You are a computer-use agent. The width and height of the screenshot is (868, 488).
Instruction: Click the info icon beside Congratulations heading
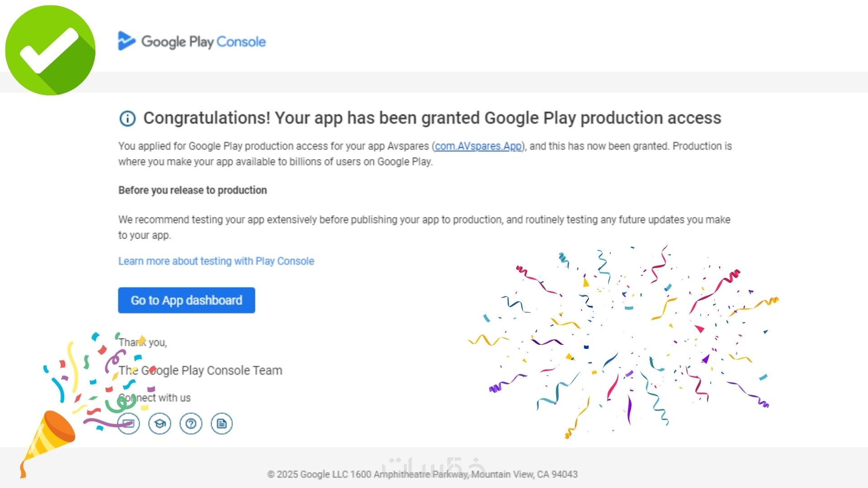click(x=127, y=118)
